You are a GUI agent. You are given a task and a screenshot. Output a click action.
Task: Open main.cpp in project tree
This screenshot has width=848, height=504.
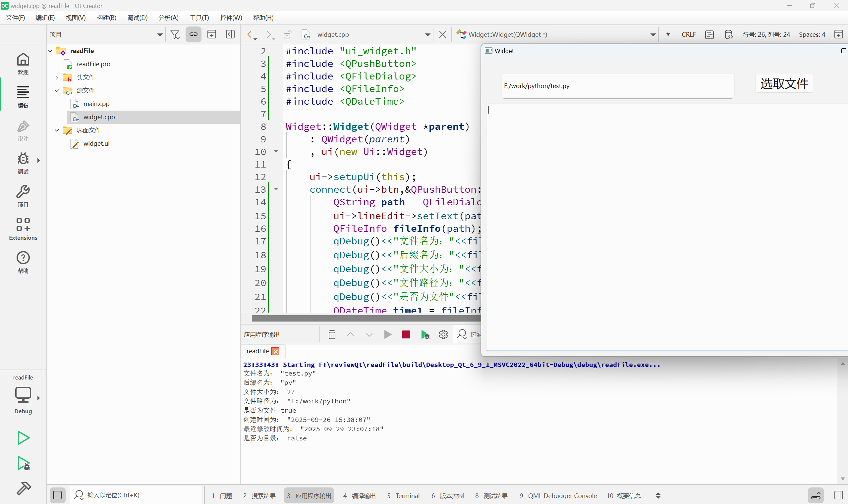[96, 104]
